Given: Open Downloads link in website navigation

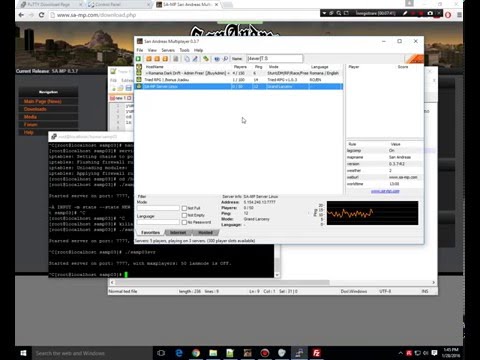Looking at the screenshot, I should (x=35, y=109).
